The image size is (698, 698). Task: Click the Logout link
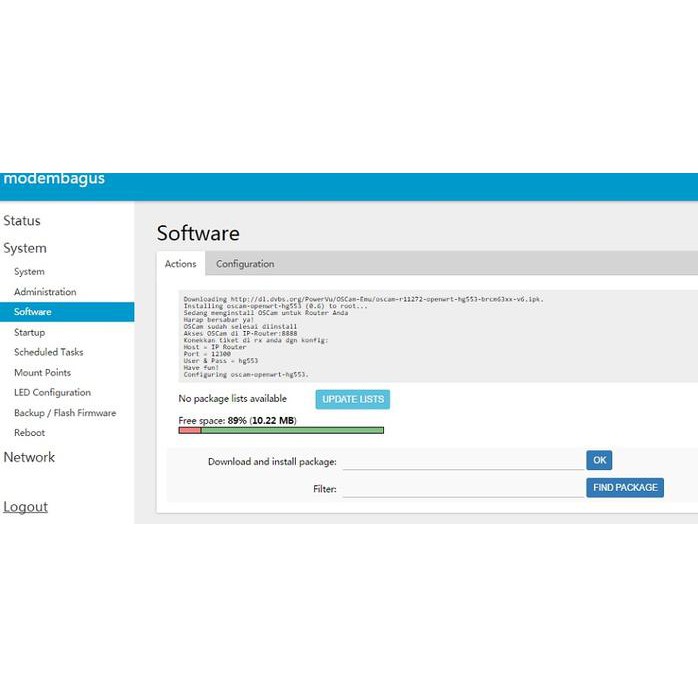point(25,507)
